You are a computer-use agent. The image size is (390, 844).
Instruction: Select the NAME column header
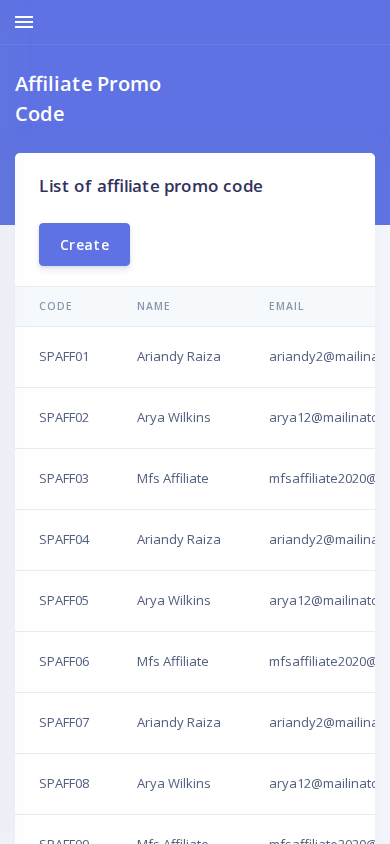153,306
